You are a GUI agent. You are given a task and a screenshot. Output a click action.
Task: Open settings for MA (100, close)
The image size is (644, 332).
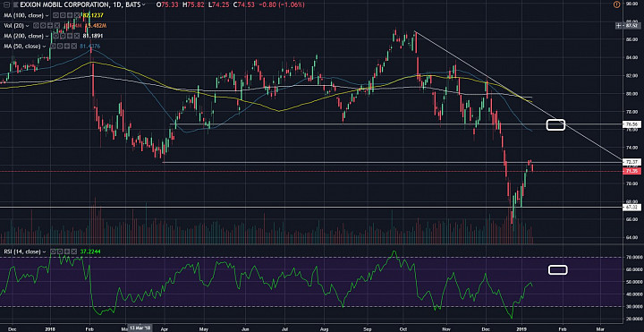coord(63,15)
